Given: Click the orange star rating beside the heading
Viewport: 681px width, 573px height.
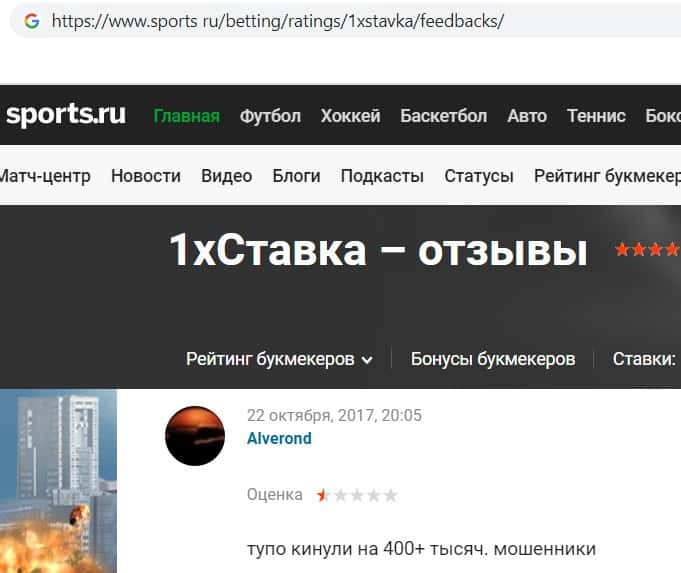Looking at the screenshot, I should point(648,250).
